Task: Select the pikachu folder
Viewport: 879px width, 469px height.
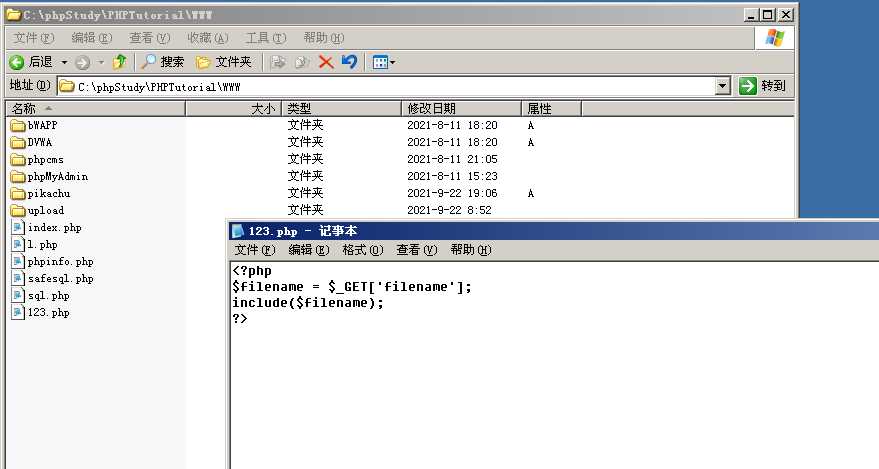Action: [x=48, y=194]
